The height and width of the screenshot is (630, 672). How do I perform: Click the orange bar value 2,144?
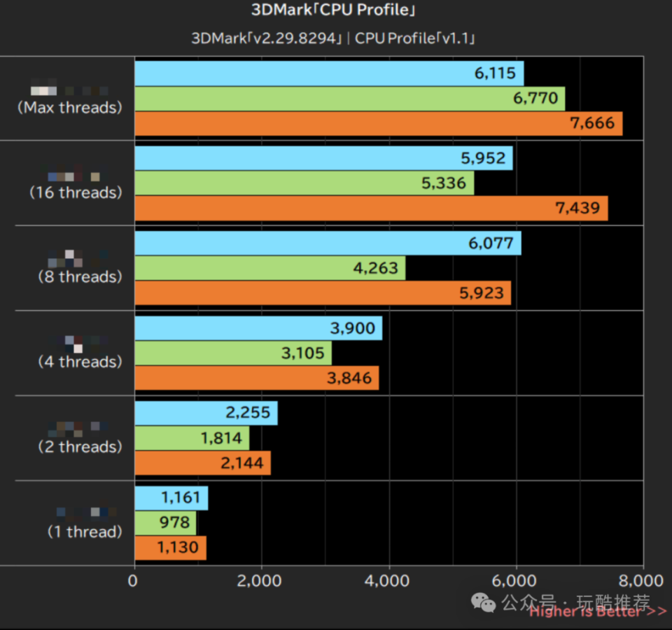pos(242,463)
